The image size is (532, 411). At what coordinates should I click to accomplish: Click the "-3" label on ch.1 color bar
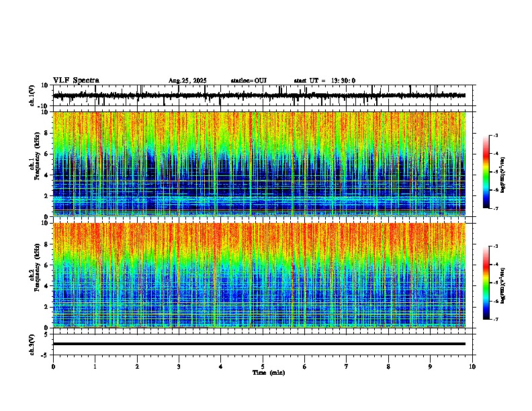pyautogui.click(x=495, y=135)
